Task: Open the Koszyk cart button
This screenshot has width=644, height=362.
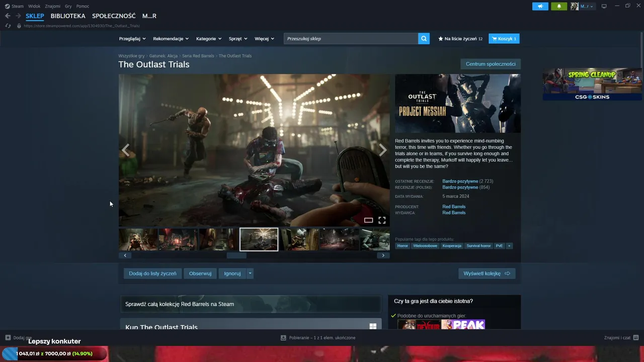Action: coord(504,39)
